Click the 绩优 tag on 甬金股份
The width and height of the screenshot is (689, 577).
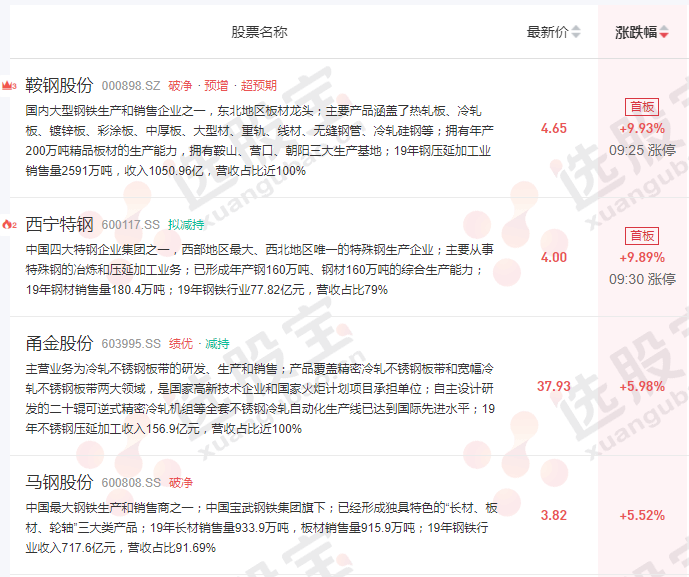point(181,344)
